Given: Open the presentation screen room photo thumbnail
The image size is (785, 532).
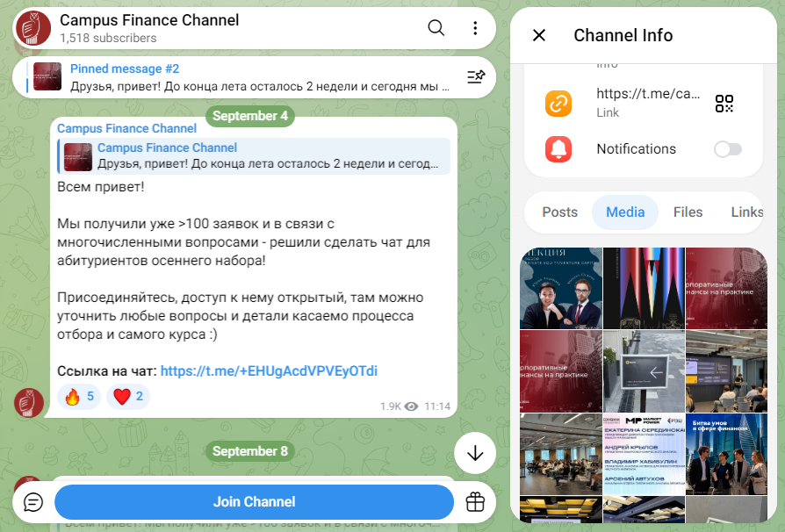Looking at the screenshot, I should coord(726,371).
